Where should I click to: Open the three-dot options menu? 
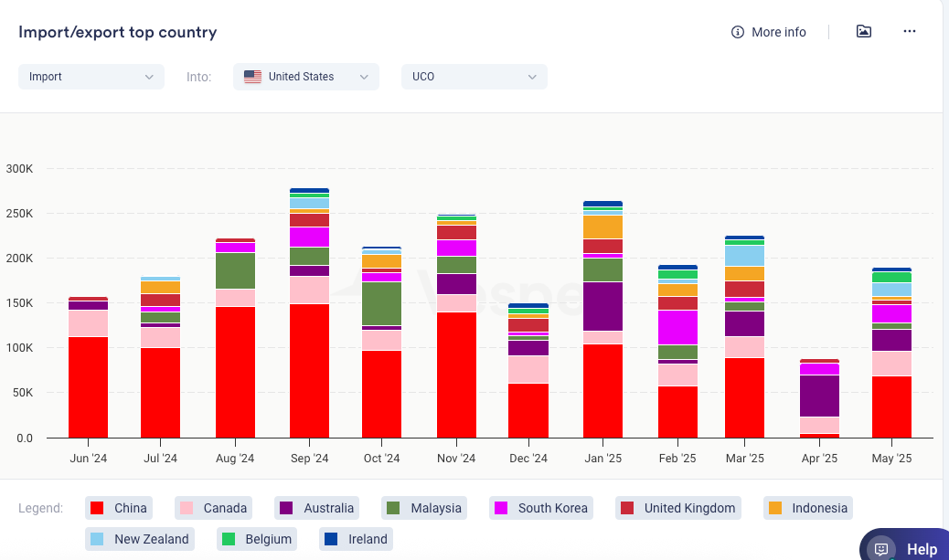tap(909, 31)
